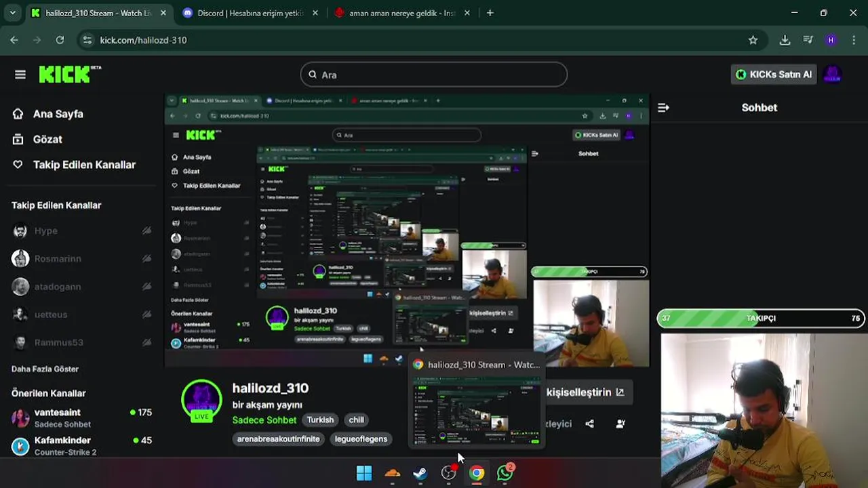Viewport: 868px width, 488px height.
Task: Close the Discord tab
Action: 315,13
